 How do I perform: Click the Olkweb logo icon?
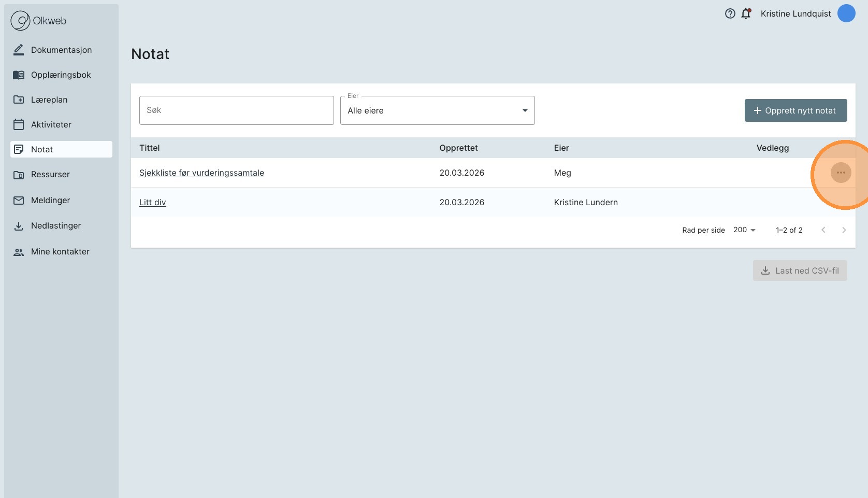tap(21, 21)
